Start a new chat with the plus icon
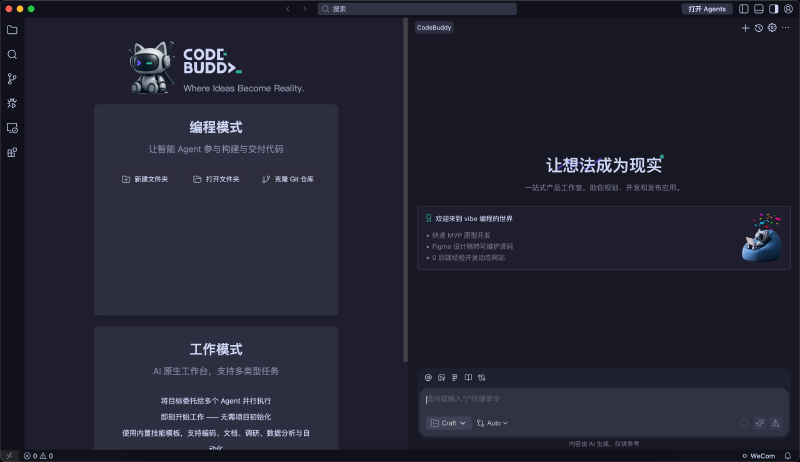 click(745, 28)
